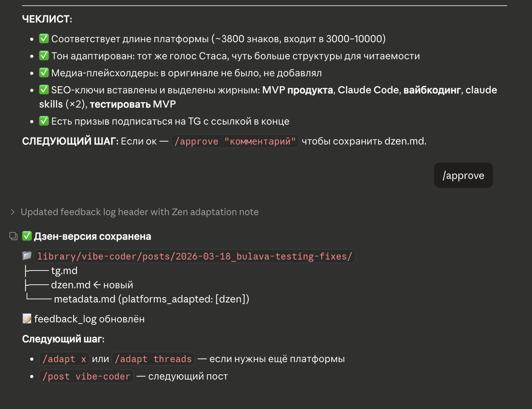Click the /post vibe-coder command chip
This screenshot has height=409, width=532.
coord(86,377)
